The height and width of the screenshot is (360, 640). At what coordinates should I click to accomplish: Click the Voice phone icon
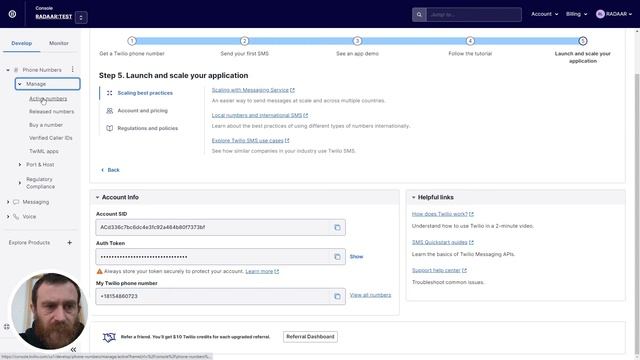tap(16, 217)
